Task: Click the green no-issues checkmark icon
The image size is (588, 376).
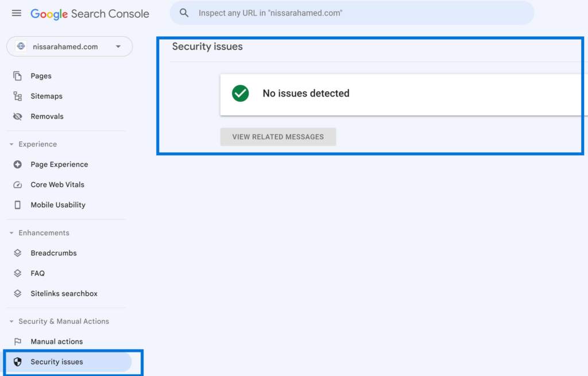Action: click(x=240, y=93)
